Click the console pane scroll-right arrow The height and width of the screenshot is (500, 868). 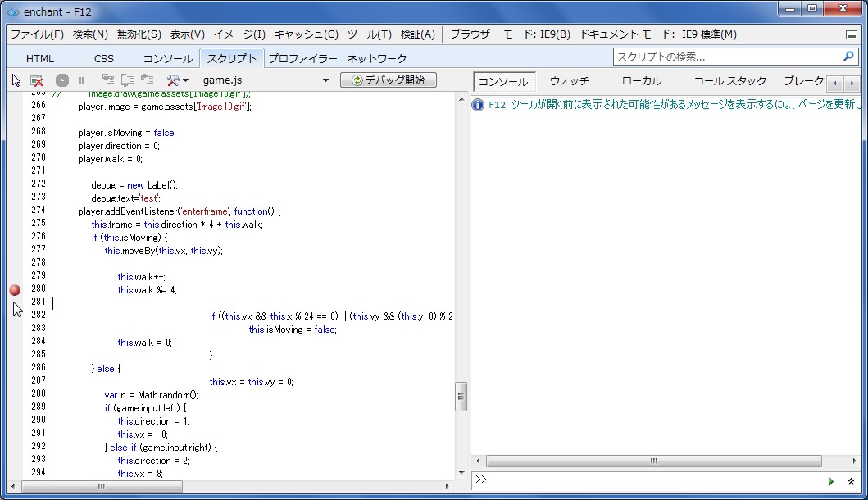853,461
